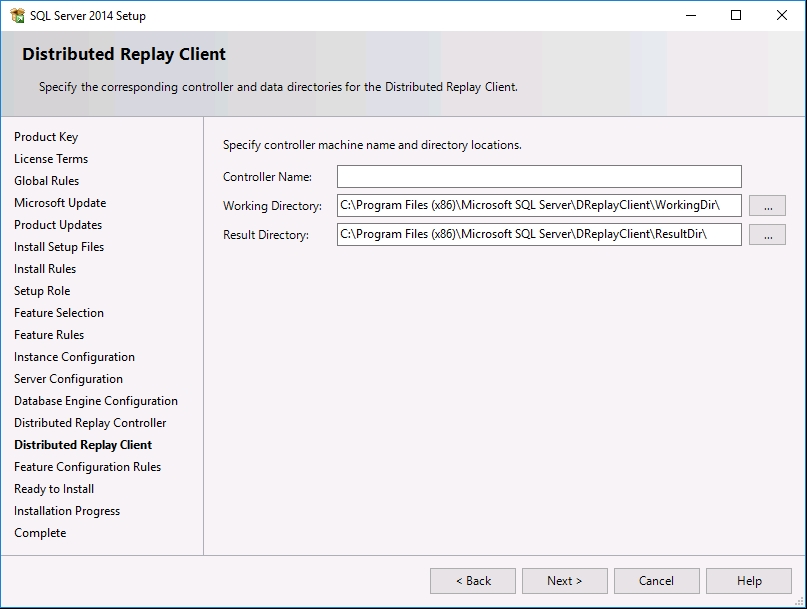
Task: Select the Ready to Install step
Action: coord(54,489)
